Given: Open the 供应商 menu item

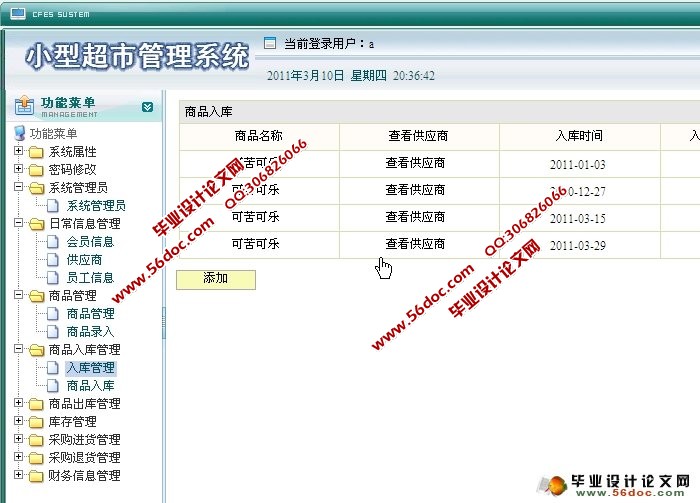Looking at the screenshot, I should point(84,260).
